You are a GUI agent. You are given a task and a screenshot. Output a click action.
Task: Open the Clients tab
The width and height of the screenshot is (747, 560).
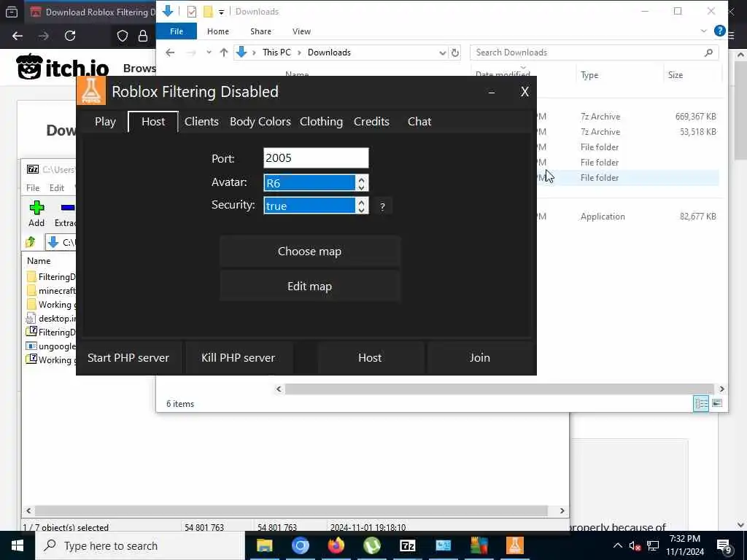point(201,122)
